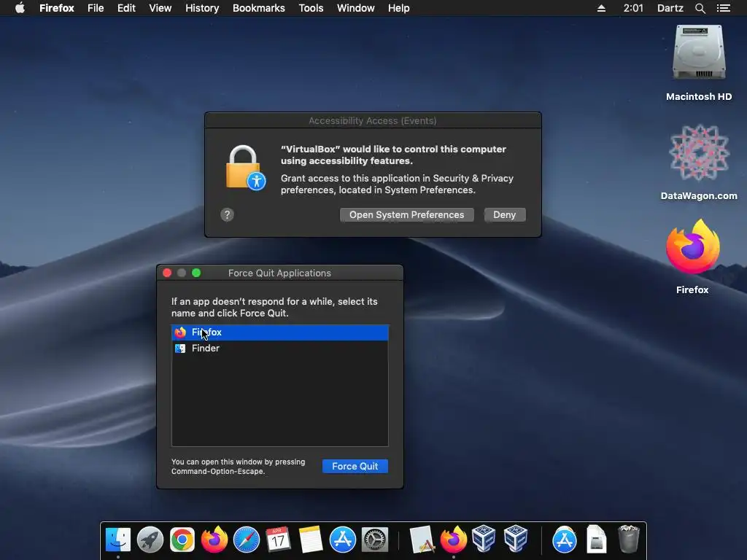
Task: Open Safari compass icon in Dock
Action: click(247, 540)
